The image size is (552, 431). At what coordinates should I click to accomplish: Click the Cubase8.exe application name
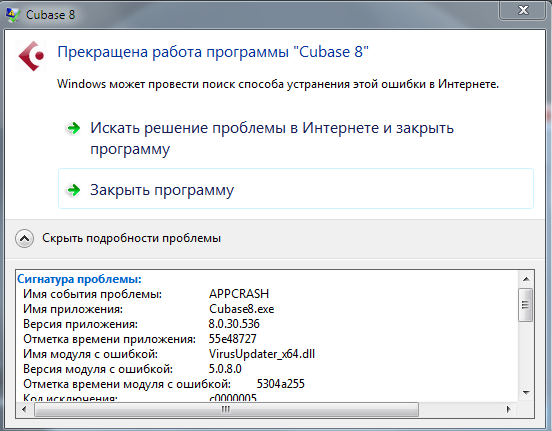[242, 309]
